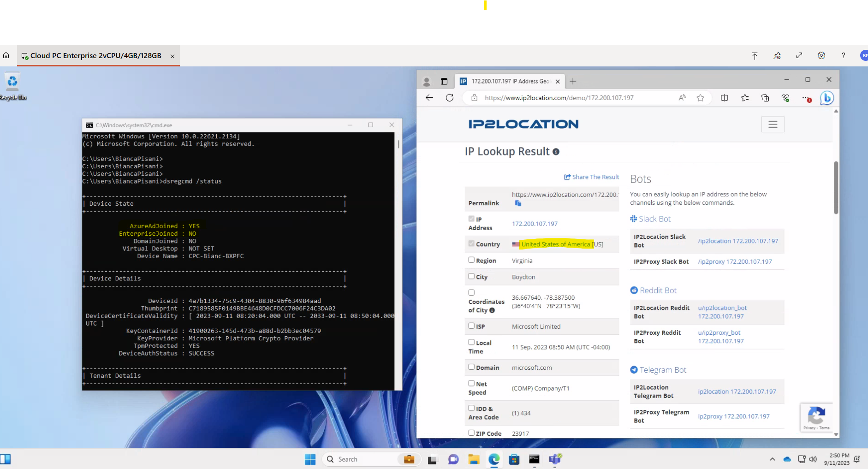Viewport: 868px width, 469px height.
Task: Toggle fullscreen with the diagonal arrows icon
Action: click(x=799, y=55)
